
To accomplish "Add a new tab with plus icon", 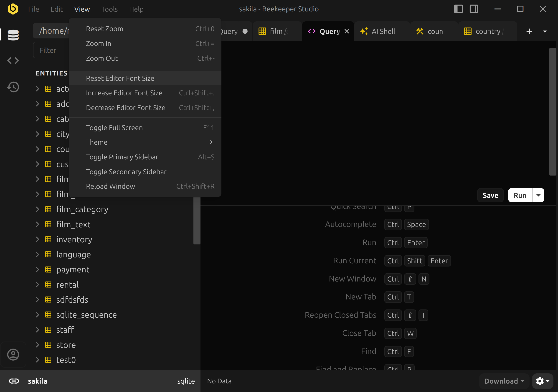I will tap(529, 32).
